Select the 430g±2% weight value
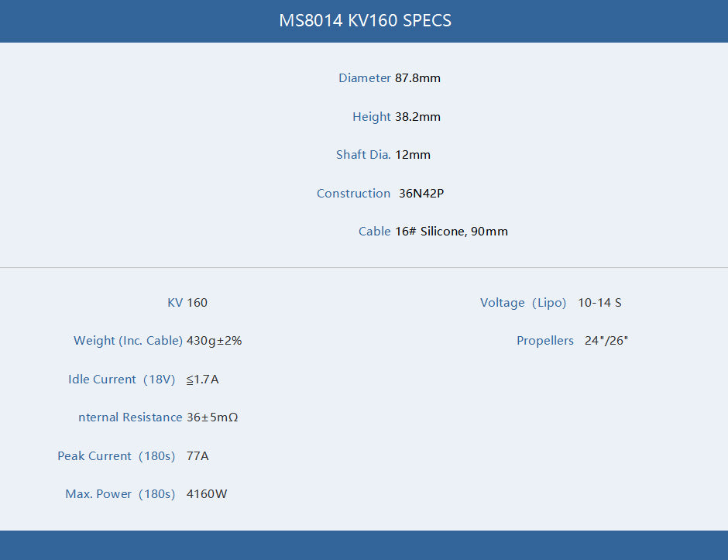Image resolution: width=728 pixels, height=560 pixels. 215,341
